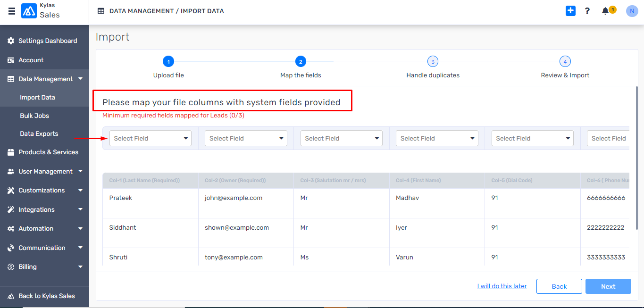Open the user profile avatar N
This screenshot has height=308, width=644.
pos(632,11)
